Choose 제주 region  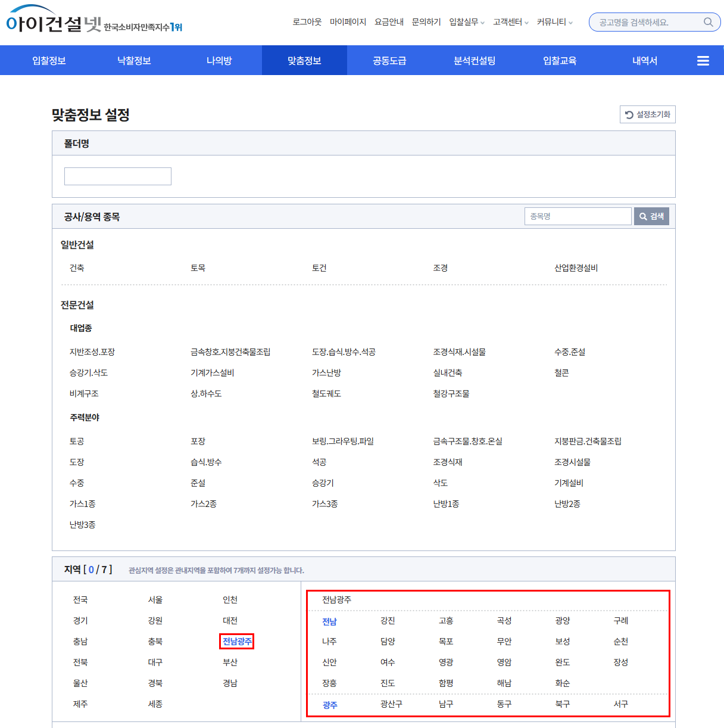tap(80, 704)
